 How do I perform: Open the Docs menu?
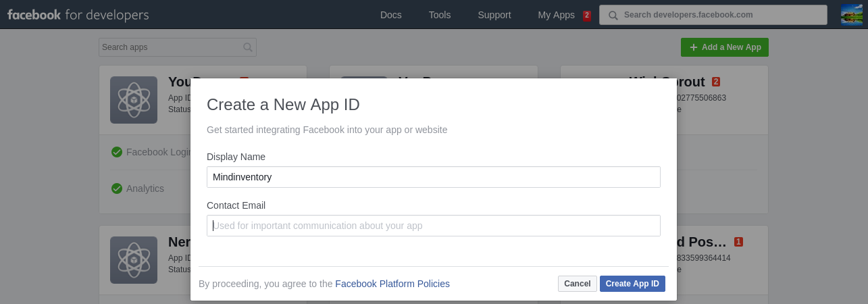pos(391,15)
